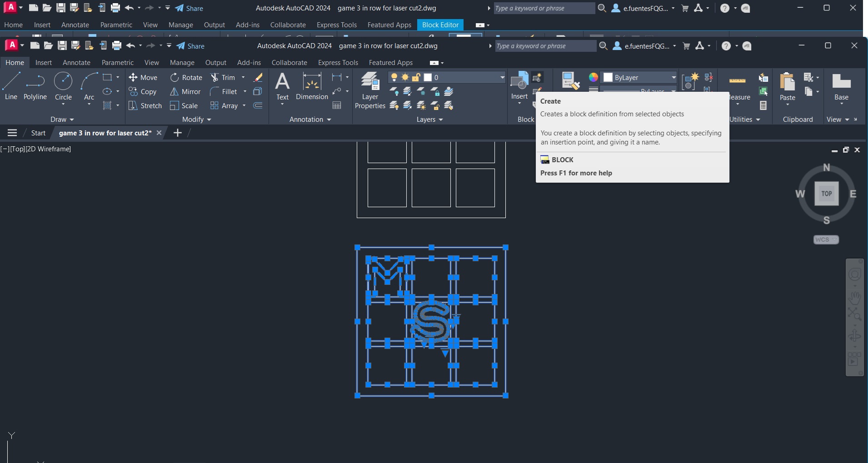Click the Mirror button
Screen dimensions: 868x463
tap(185, 91)
